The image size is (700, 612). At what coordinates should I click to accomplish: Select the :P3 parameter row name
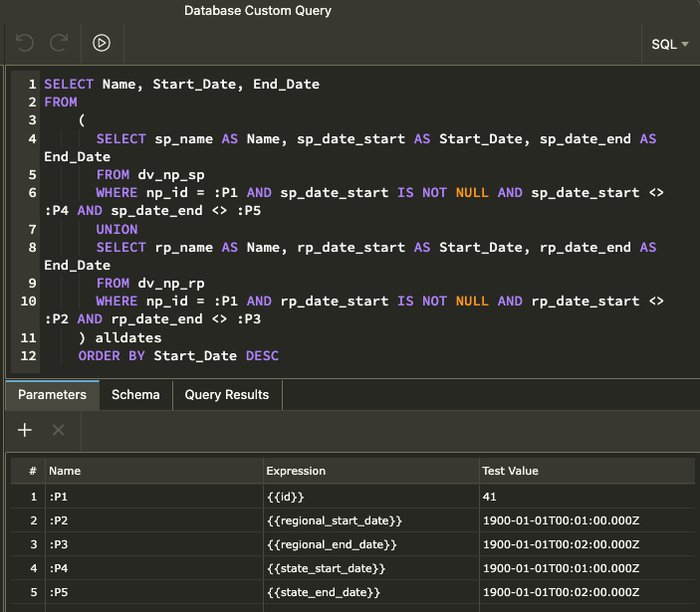point(154,544)
